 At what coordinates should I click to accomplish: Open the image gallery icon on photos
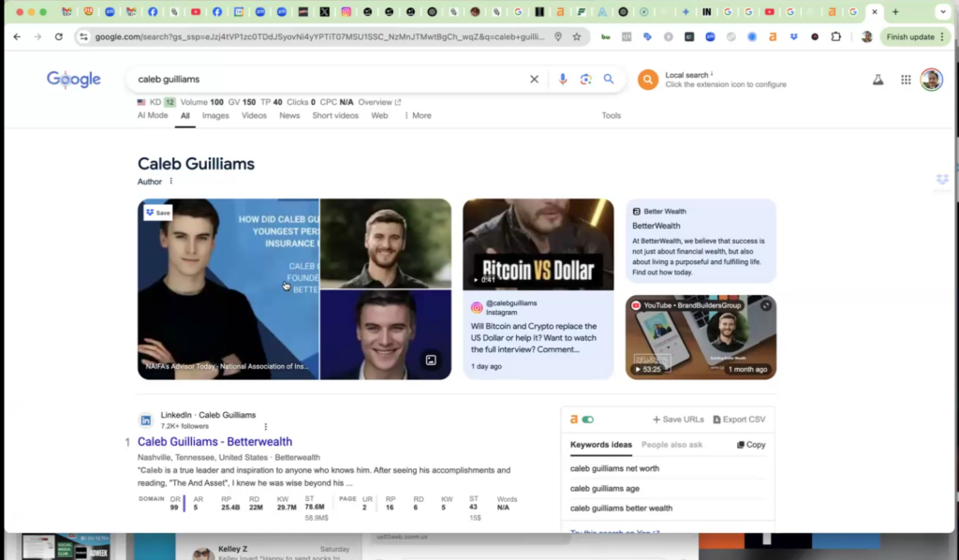click(431, 361)
